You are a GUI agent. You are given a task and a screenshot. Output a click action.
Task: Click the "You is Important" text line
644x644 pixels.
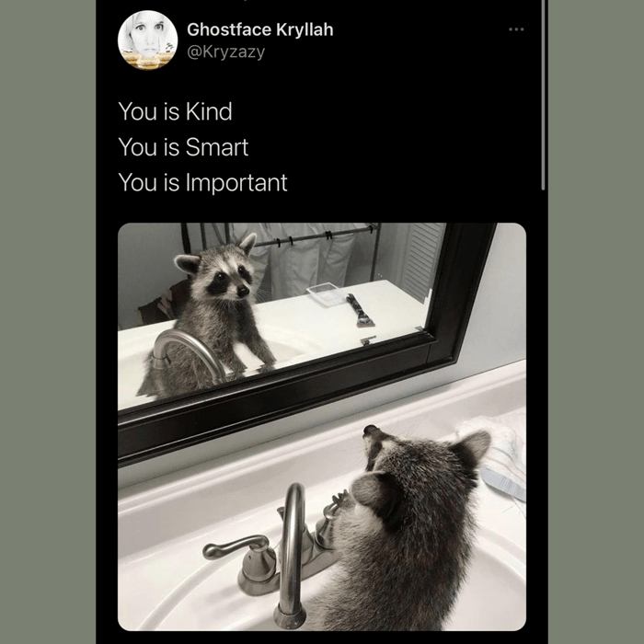(x=202, y=182)
